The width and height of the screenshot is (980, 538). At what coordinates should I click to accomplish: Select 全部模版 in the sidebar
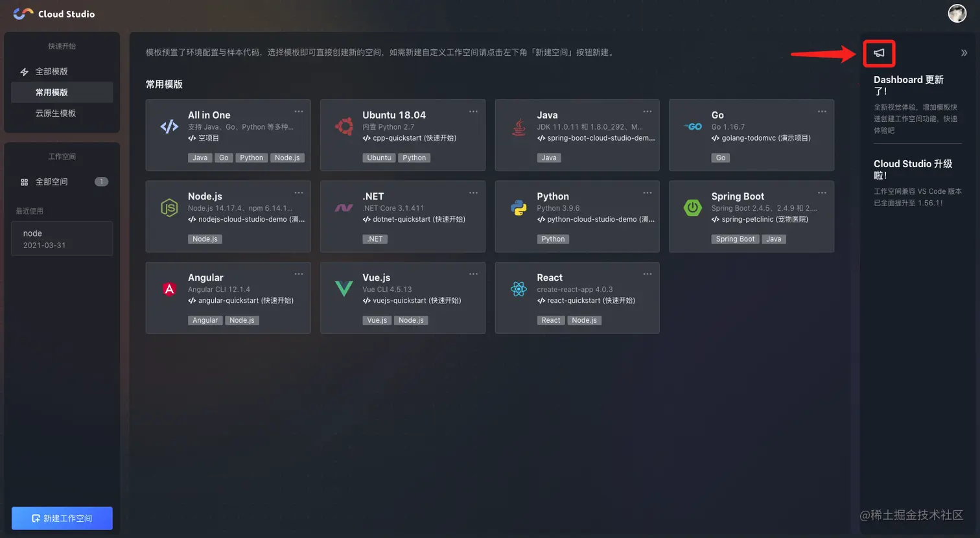(x=62, y=71)
